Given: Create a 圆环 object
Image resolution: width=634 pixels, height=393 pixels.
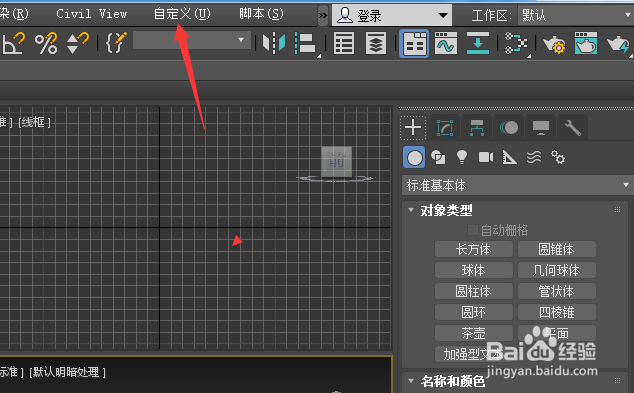Looking at the screenshot, I should click(473, 312).
